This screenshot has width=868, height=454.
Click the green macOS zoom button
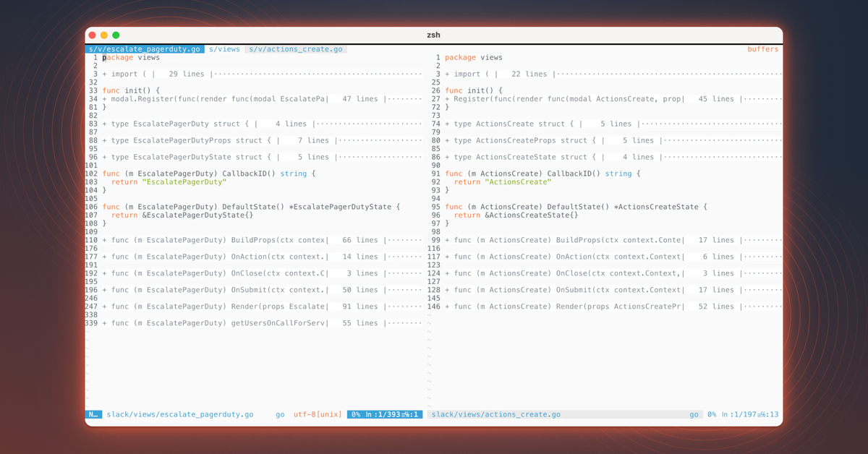click(x=115, y=34)
